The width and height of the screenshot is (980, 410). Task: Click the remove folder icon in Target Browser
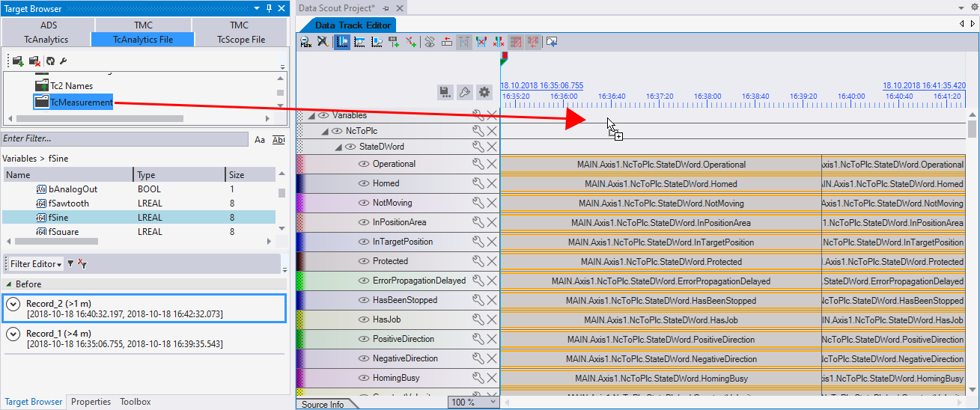(x=34, y=61)
